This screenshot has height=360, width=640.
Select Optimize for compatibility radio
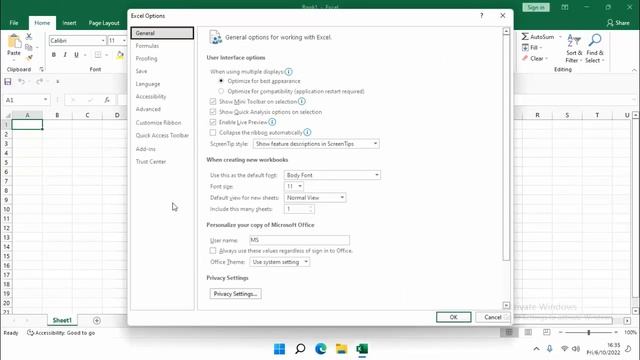pyautogui.click(x=221, y=91)
